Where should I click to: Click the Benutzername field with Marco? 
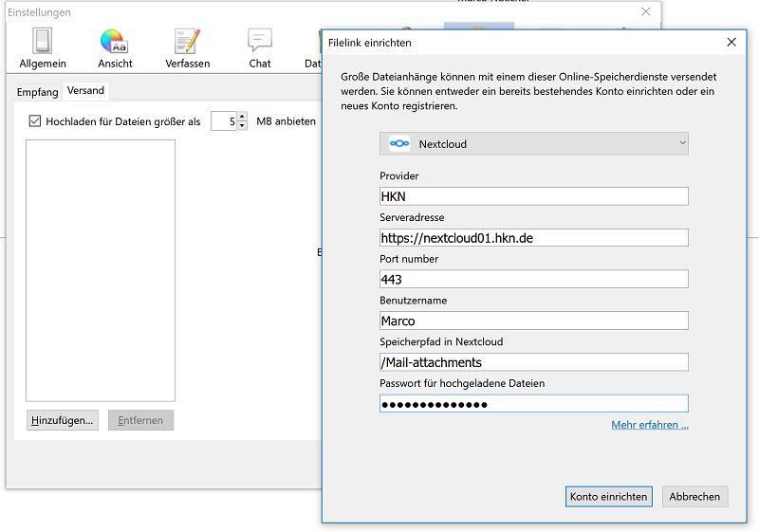534,321
